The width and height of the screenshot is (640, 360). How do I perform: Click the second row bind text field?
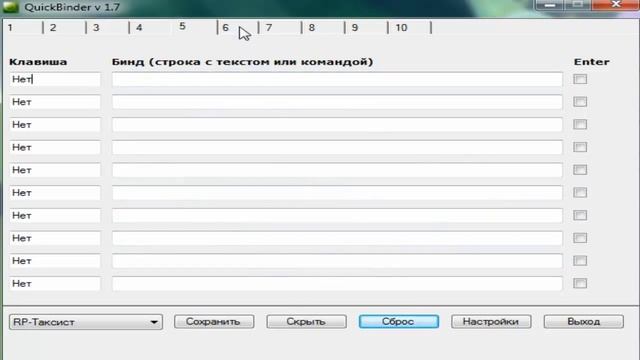[x=337, y=102]
